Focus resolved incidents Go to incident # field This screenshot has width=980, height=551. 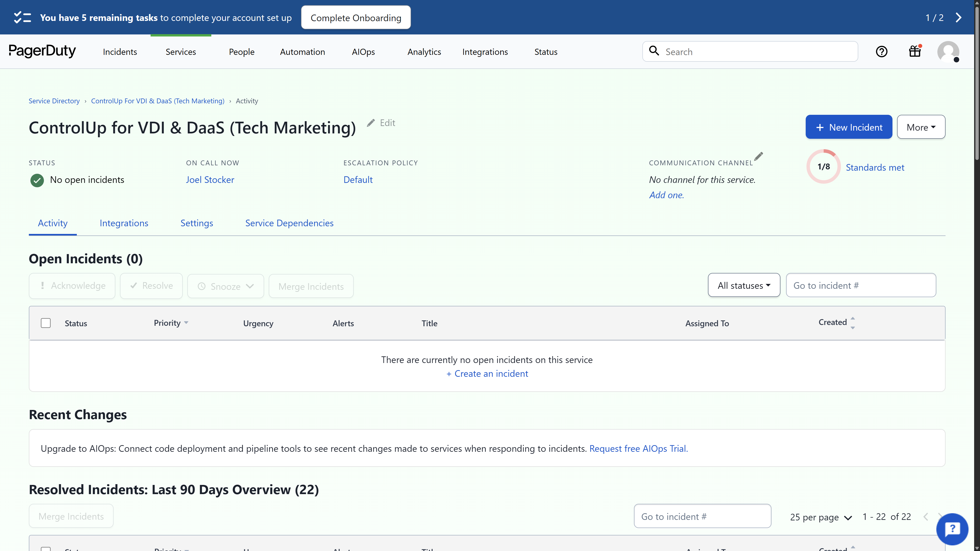702,516
